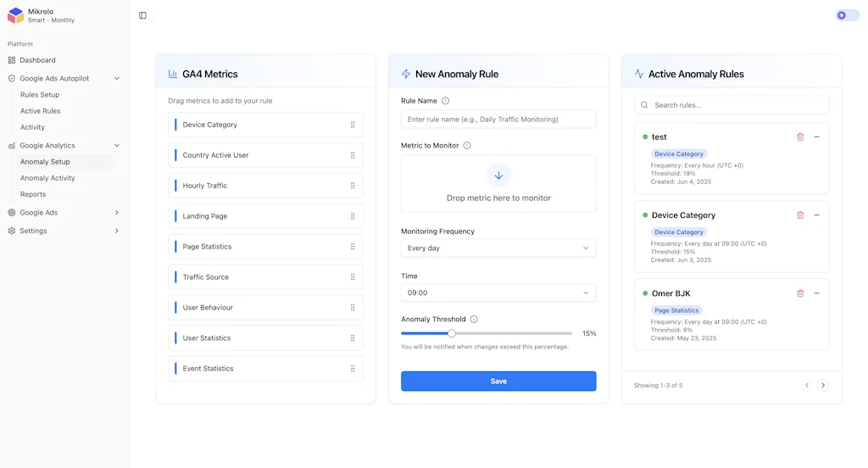Delete the 'test' anomaly rule

pos(800,136)
